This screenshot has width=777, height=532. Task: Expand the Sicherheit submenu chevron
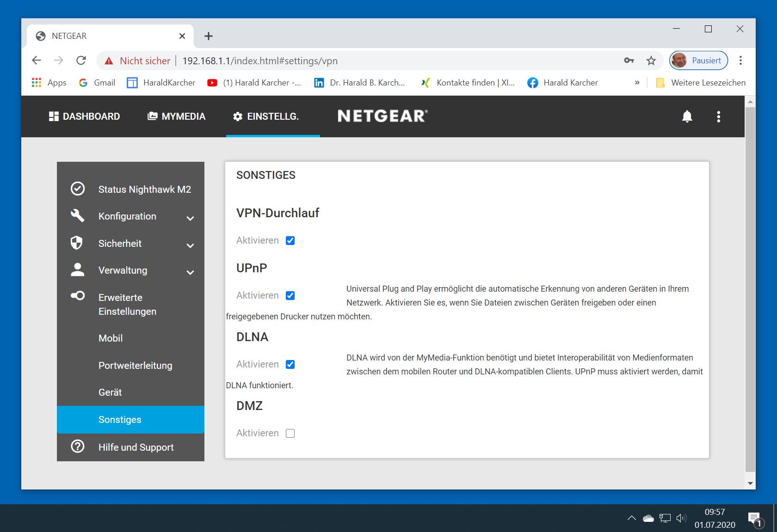point(190,245)
